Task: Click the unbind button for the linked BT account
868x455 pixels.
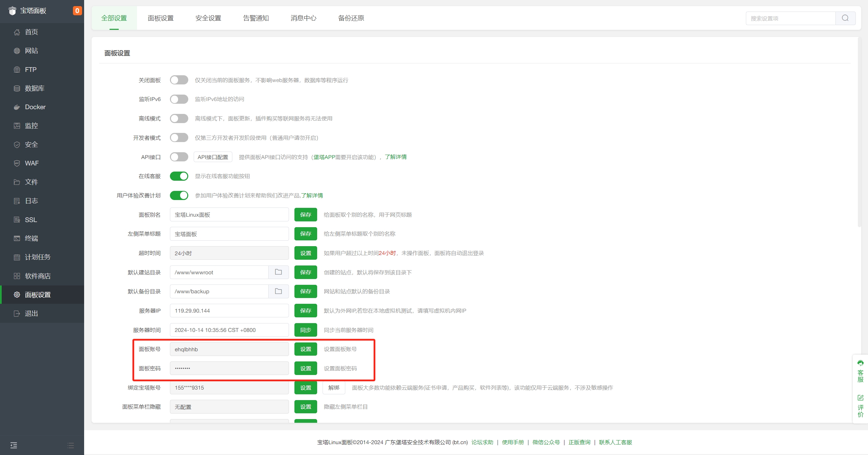Action: (x=333, y=388)
